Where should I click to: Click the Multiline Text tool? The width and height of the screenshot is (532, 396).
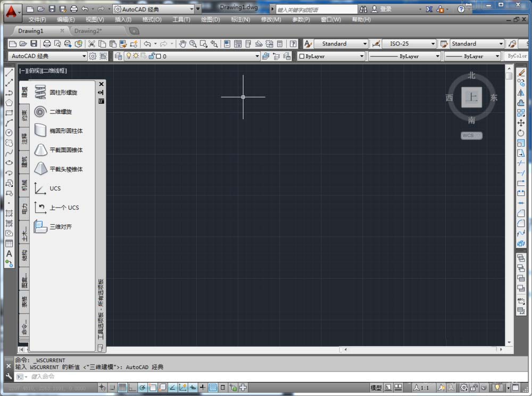click(9, 253)
